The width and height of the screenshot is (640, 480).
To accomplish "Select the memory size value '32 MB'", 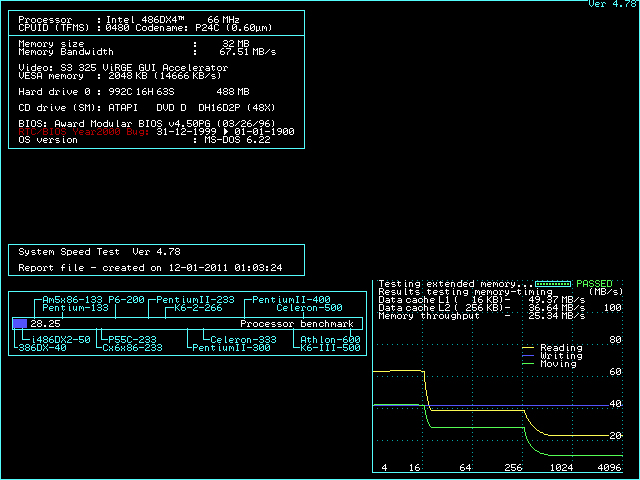I will (x=236, y=43).
